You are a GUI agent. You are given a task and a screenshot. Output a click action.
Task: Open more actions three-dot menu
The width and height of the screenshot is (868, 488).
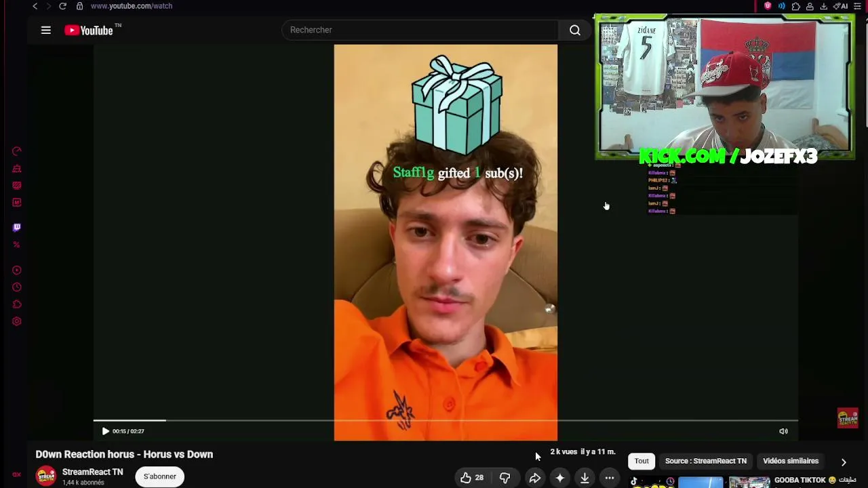[610, 478]
